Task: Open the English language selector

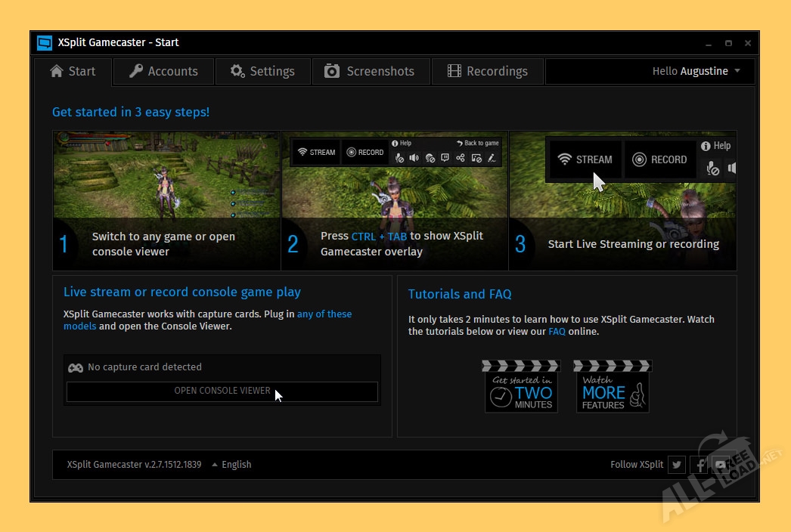Action: point(231,465)
